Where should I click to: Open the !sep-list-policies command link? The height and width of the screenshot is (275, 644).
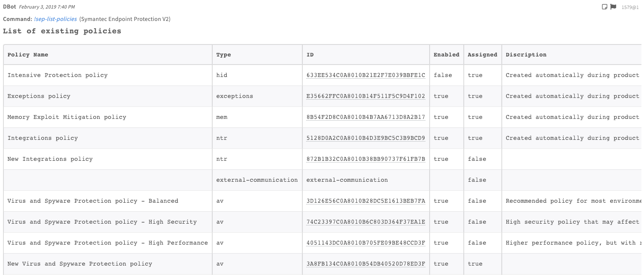[x=55, y=19]
